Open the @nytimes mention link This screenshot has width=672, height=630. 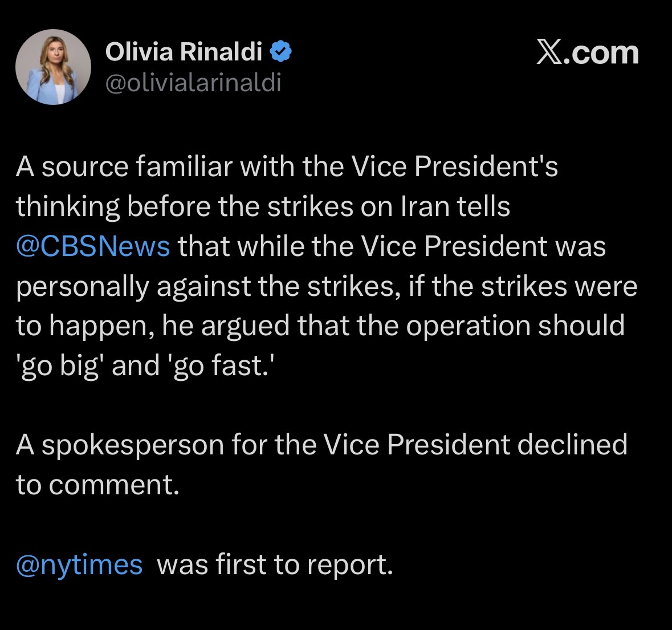click(x=79, y=564)
